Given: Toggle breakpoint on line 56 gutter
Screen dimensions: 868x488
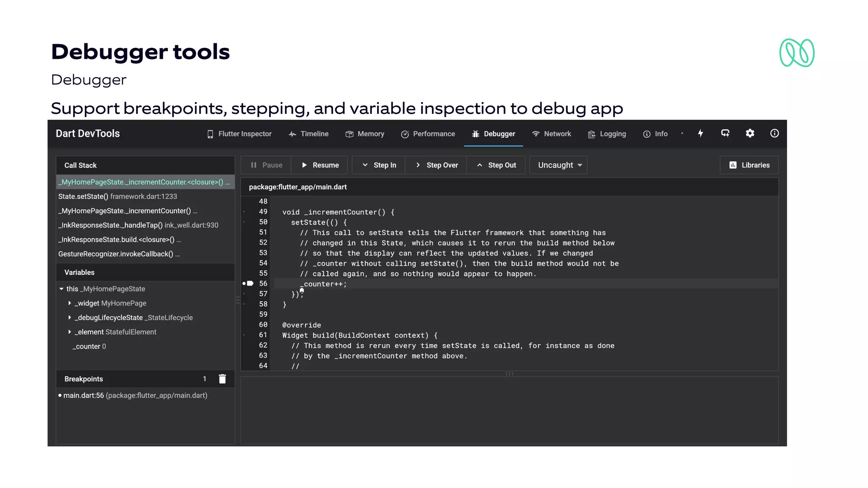Looking at the screenshot, I should tap(245, 283).
